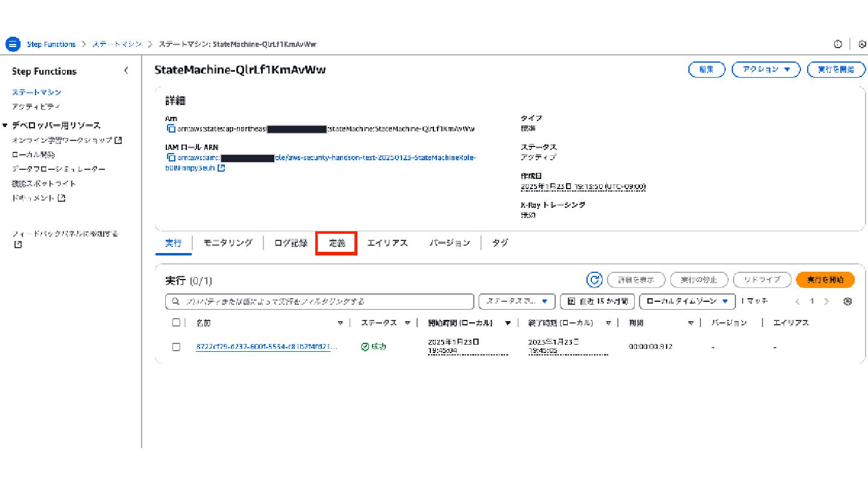Image resolution: width=868 pixels, height=488 pixels.
Task: Open the バージョン tab
Action: click(449, 243)
